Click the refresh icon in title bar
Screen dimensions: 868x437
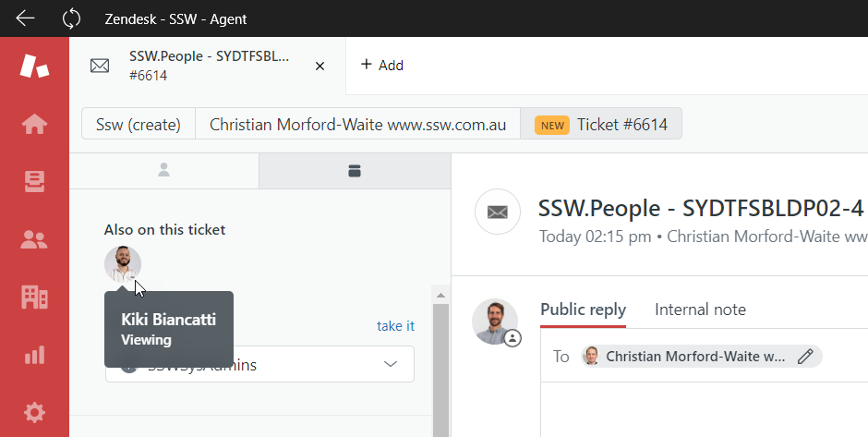71,18
